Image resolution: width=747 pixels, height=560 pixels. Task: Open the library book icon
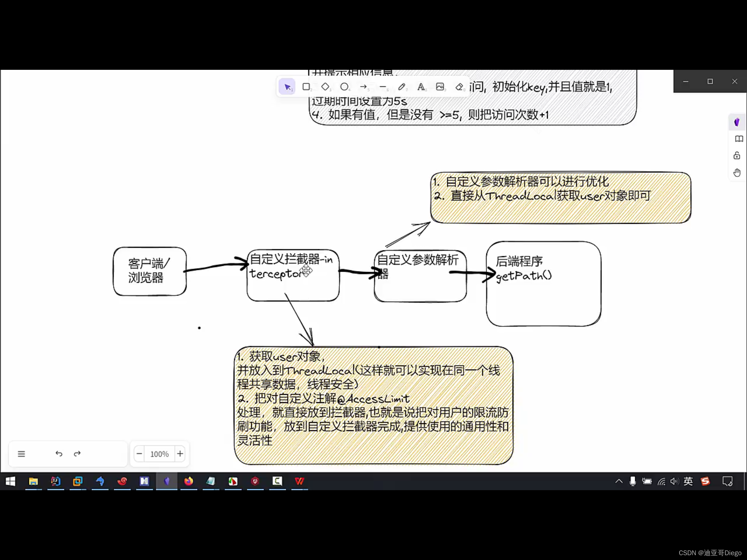point(739,139)
